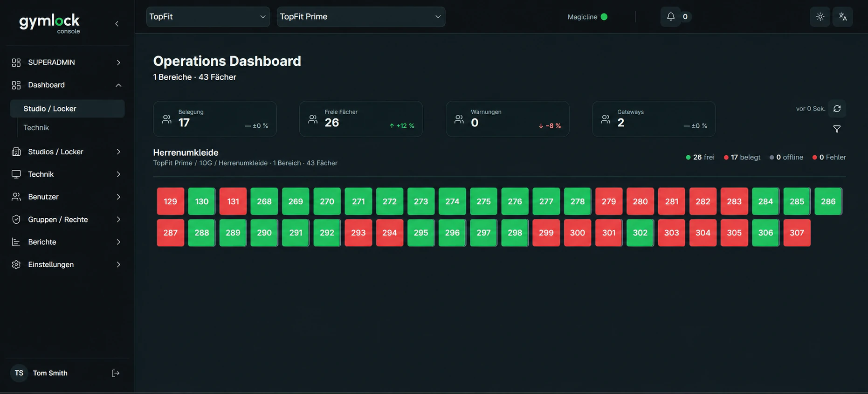Collapse the Dashboard menu chevron
868x394 pixels.
[x=118, y=85]
